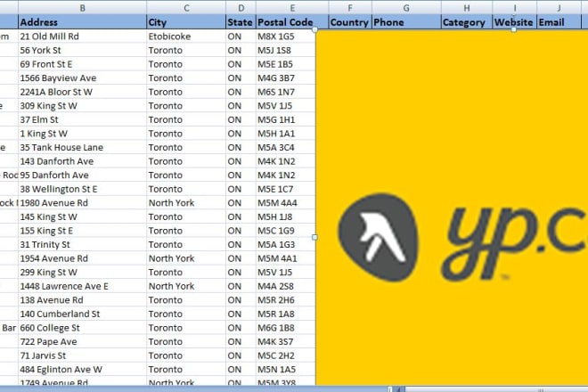Click cell 145 King St W

82,216
